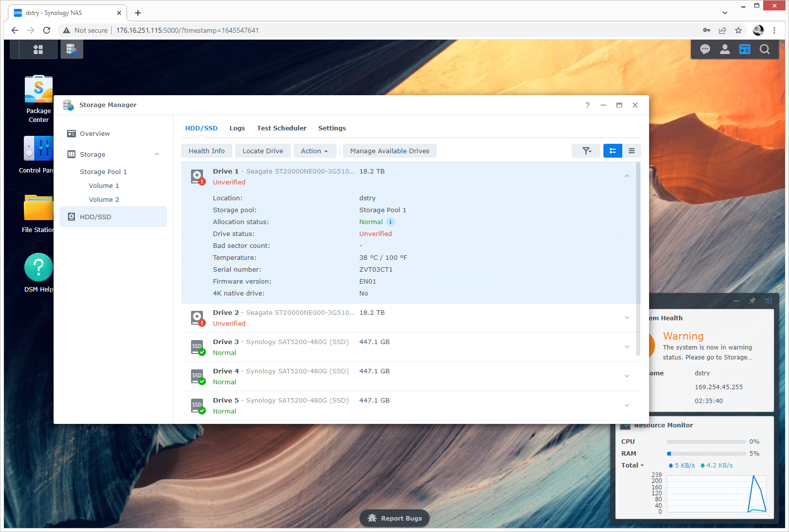789x532 pixels.
Task: Expand Drive 4 details chevron
Action: (x=627, y=376)
